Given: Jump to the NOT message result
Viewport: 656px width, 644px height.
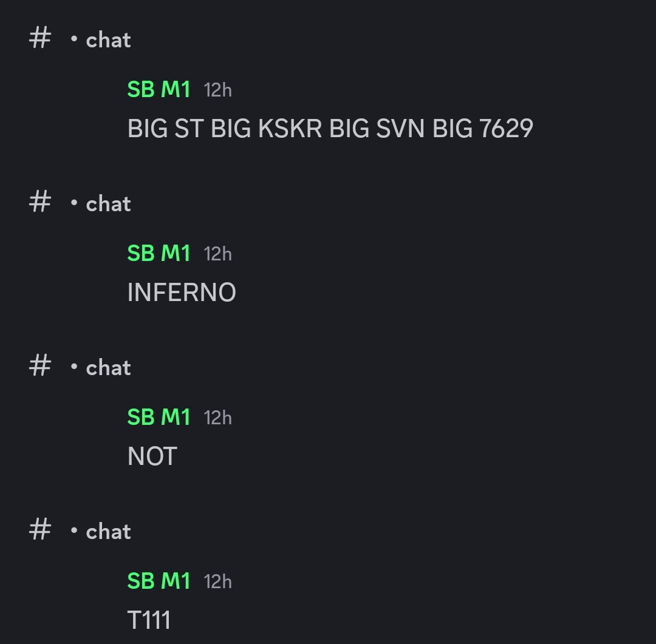Looking at the screenshot, I should (152, 456).
